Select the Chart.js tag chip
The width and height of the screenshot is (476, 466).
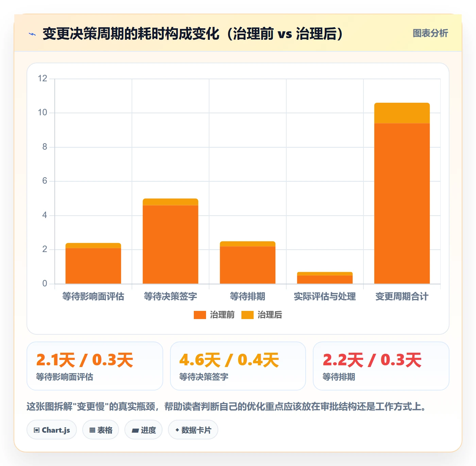click(52, 430)
